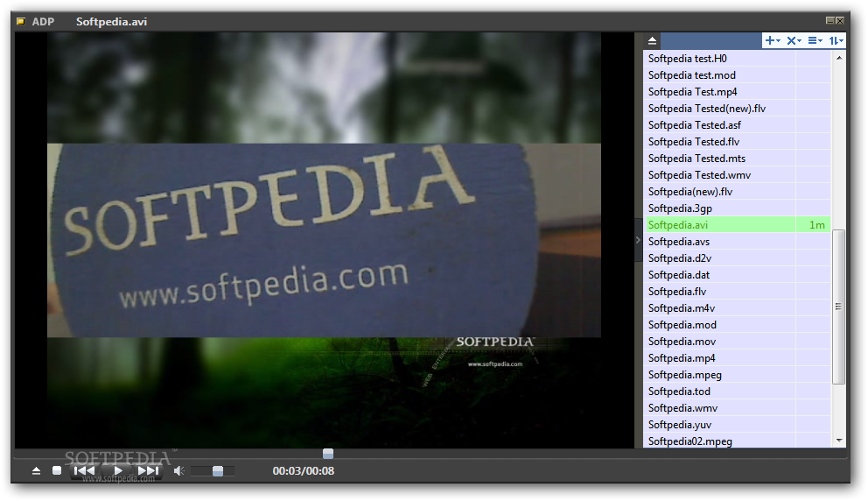Click the eject button in playback controls
Image resolution: width=868 pixels, height=501 pixels.
pos(36,470)
